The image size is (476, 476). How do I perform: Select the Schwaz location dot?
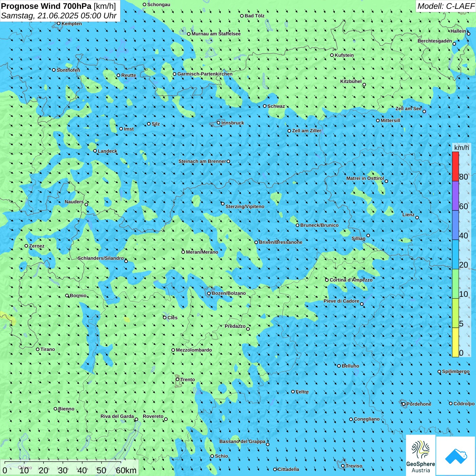pyautogui.click(x=265, y=106)
